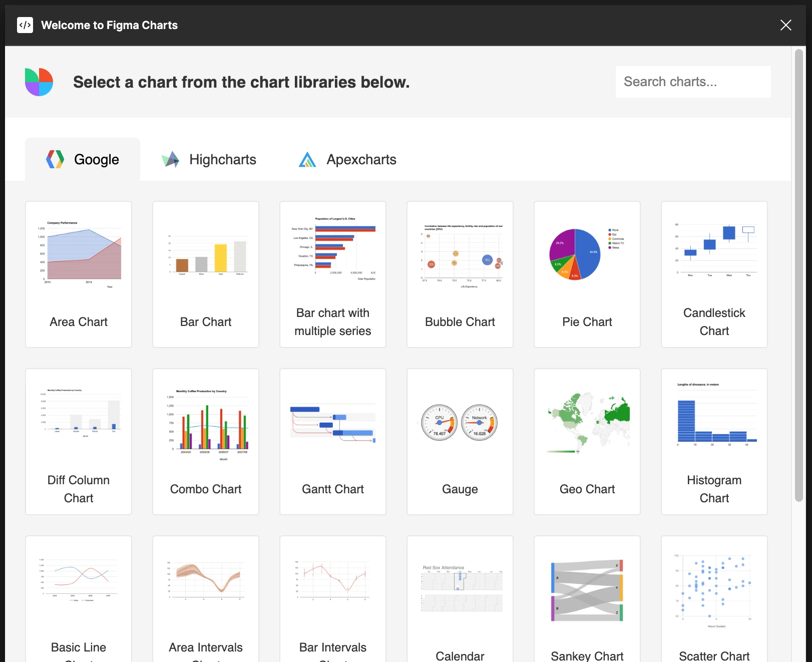Screen dimensions: 812x662
Task: Switch to the Apexcharts tab
Action: tap(347, 159)
